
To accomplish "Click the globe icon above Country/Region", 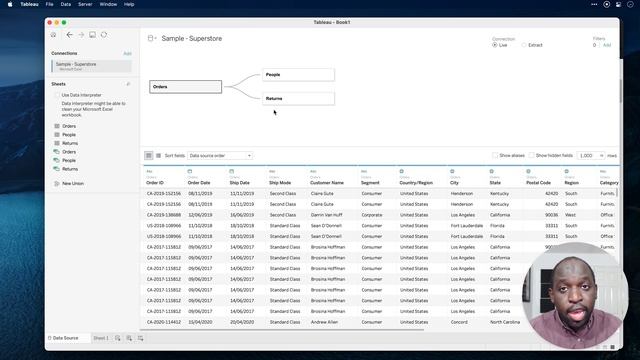I will tap(402, 171).
